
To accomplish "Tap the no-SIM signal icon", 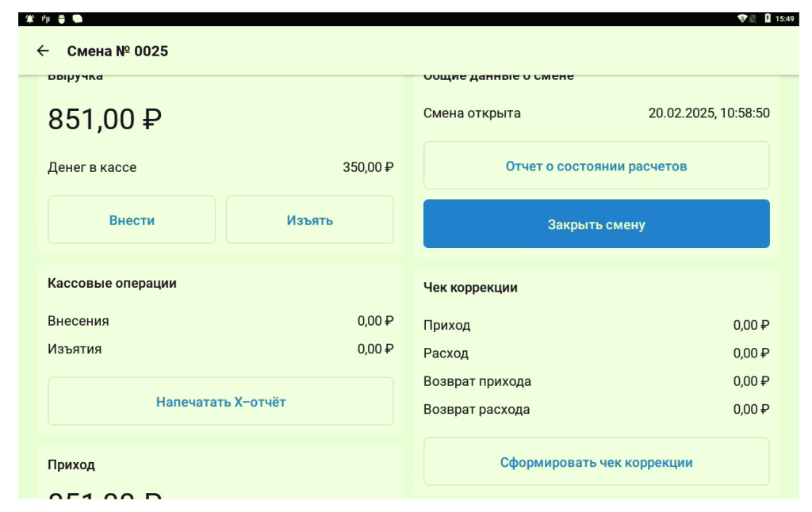I will (x=753, y=18).
